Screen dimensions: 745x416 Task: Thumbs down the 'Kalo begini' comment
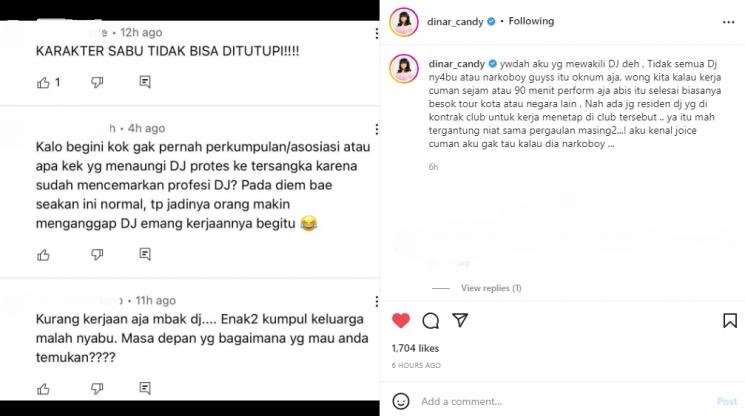click(x=97, y=255)
